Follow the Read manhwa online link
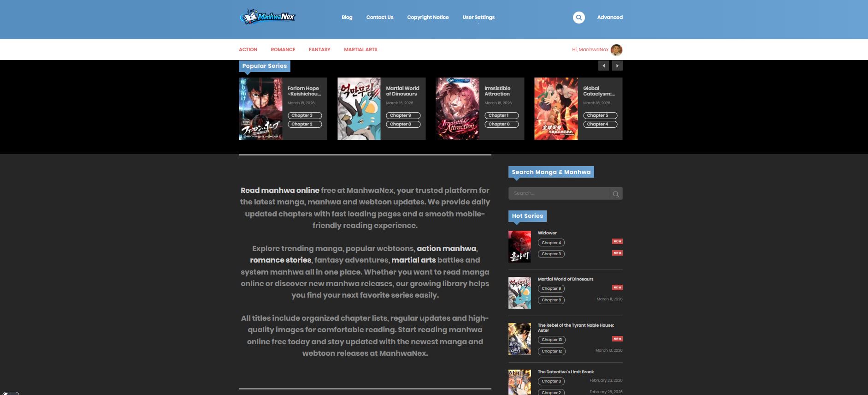 [280, 190]
